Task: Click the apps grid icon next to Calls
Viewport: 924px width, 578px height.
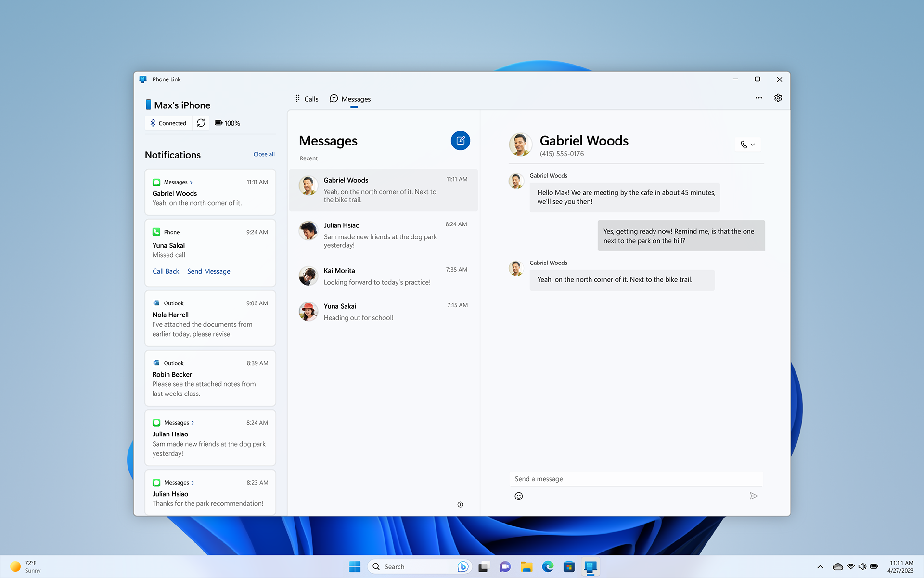Action: tap(297, 99)
